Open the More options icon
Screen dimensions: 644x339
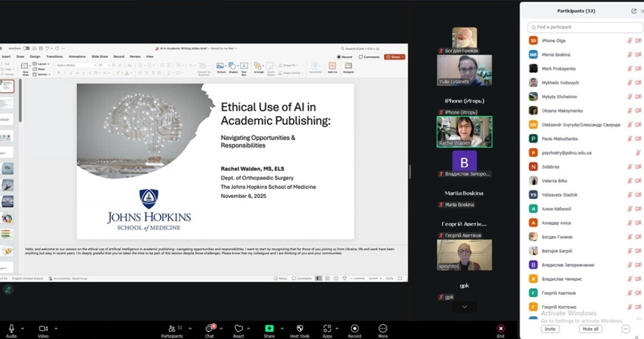click(x=383, y=328)
